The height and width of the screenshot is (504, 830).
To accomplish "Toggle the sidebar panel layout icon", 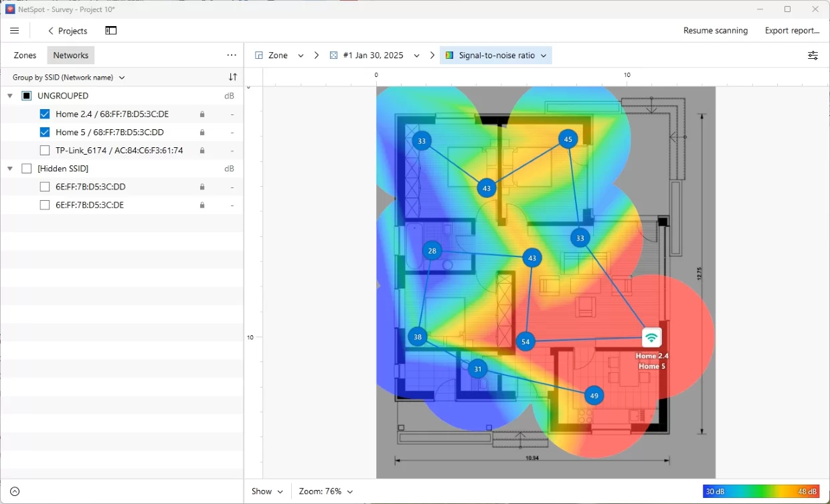I will pos(111,31).
